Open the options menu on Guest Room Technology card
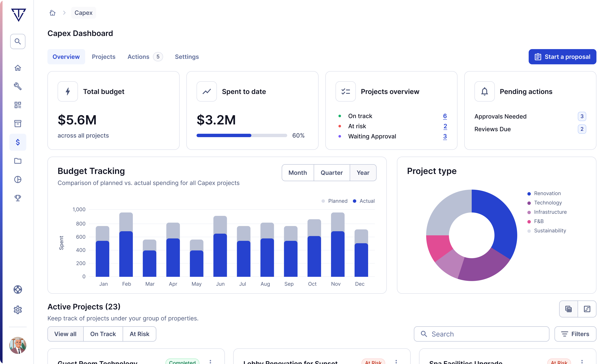Screen dimensions: 610x364 210,361
